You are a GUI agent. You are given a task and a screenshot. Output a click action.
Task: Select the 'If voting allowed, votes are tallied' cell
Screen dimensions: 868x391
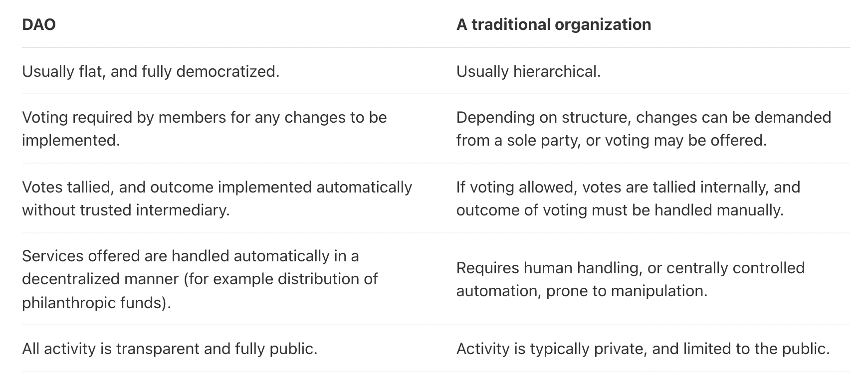628,198
